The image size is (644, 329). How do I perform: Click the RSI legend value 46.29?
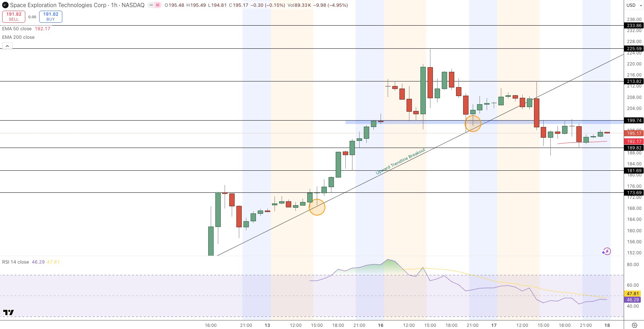coord(38,262)
